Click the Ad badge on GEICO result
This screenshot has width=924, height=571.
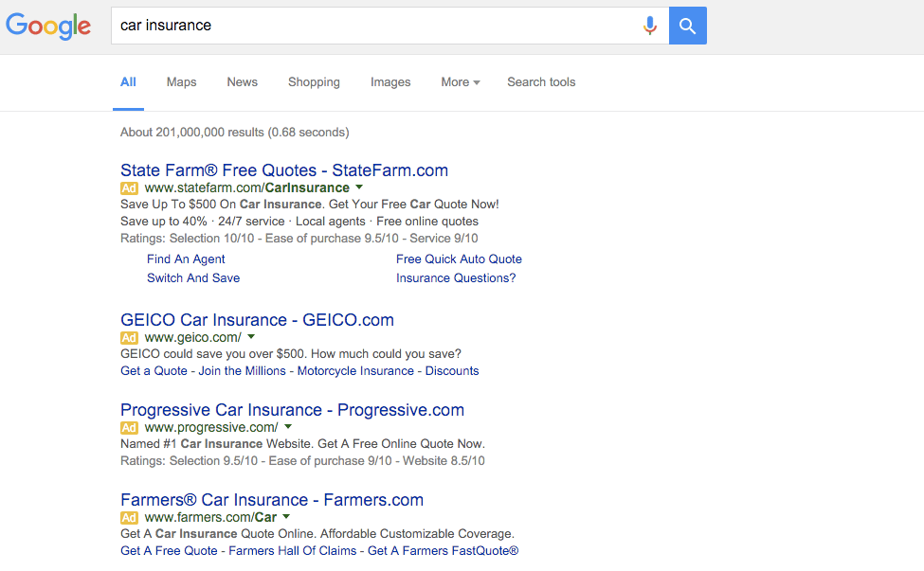coord(129,338)
